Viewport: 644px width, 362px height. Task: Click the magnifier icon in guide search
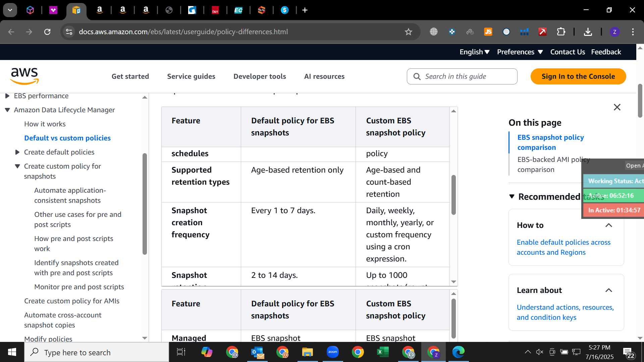tap(417, 76)
